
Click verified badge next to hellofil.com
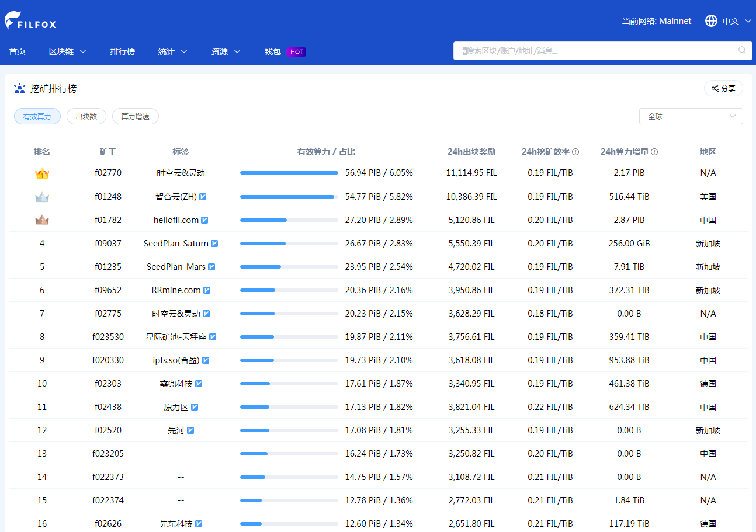[205, 220]
